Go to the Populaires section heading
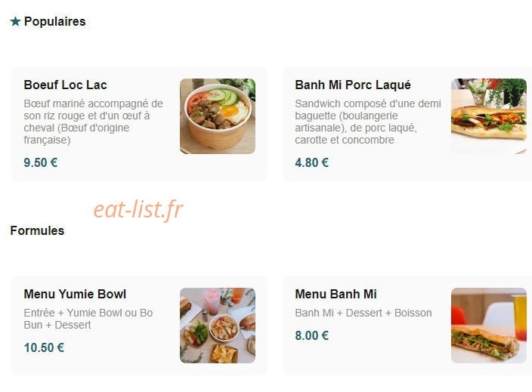This screenshot has height=392, width=532. pyautogui.click(x=55, y=22)
